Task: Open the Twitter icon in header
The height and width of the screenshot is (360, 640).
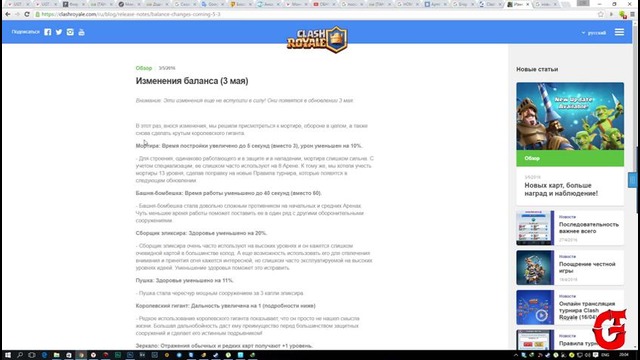Action: click(59, 32)
